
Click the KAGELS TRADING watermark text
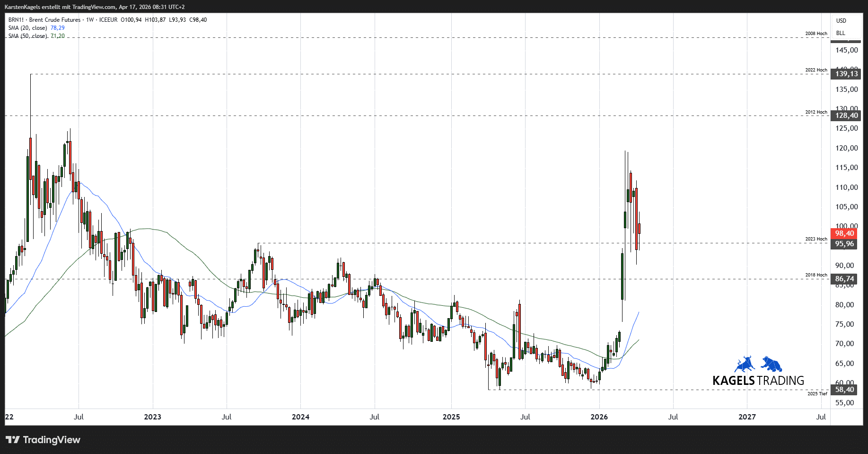[x=758, y=381]
